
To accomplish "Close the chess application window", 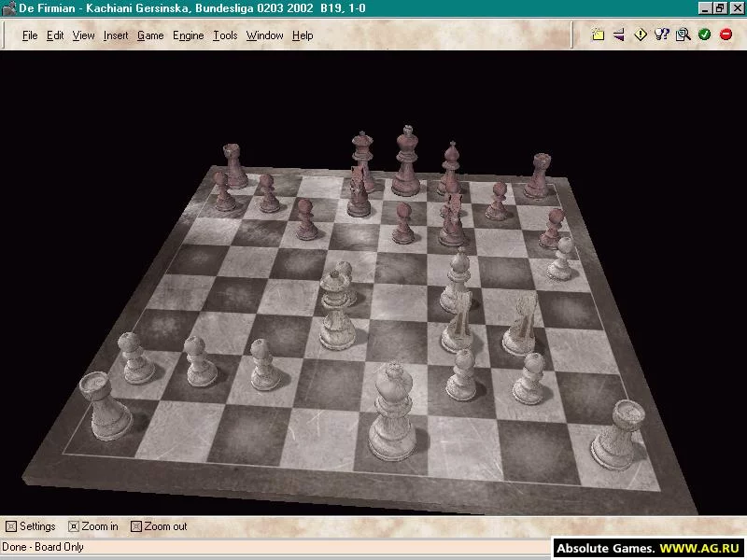I will [x=737, y=8].
